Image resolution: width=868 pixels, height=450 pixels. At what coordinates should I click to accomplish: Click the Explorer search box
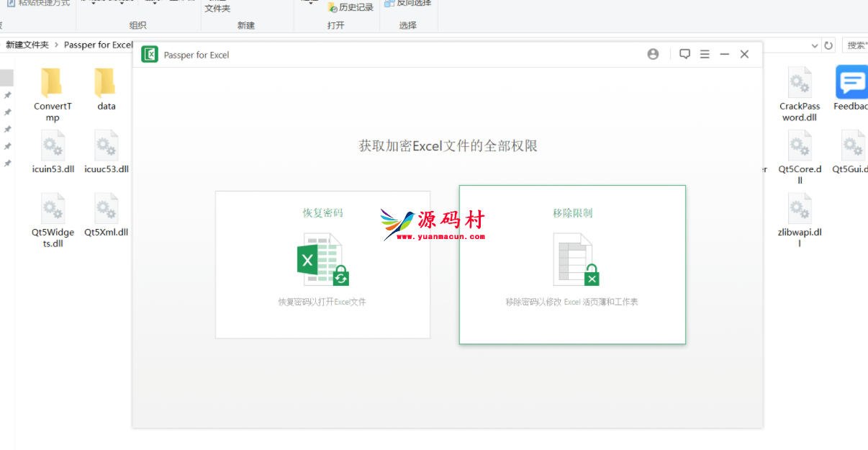tap(856, 45)
